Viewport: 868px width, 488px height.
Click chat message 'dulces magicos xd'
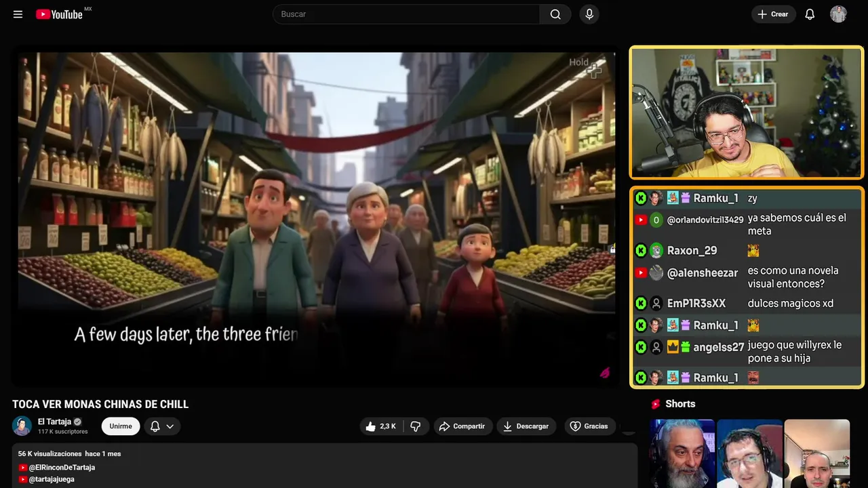pos(791,304)
